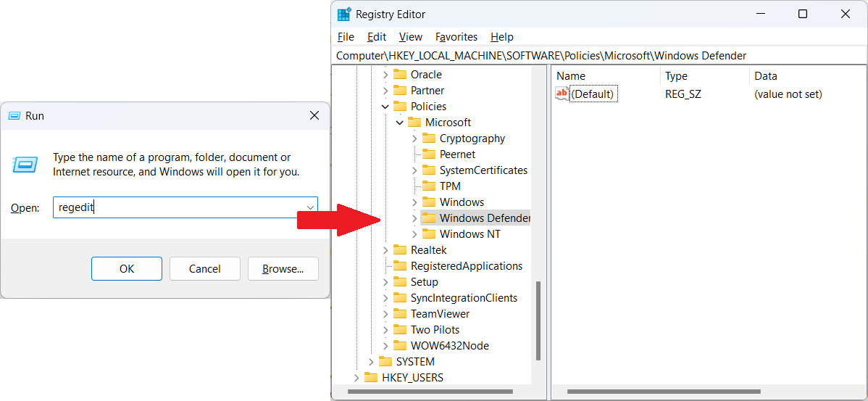
Task: Open the View menu
Action: 411,37
